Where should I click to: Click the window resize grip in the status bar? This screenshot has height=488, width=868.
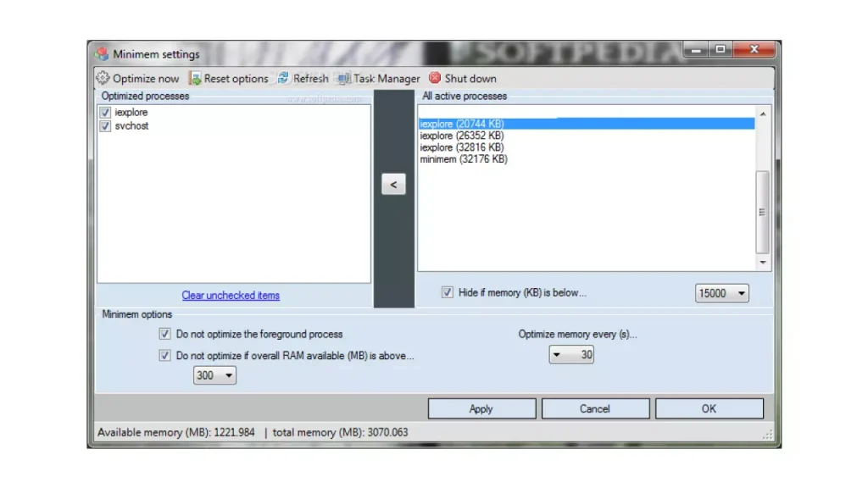coord(767,435)
